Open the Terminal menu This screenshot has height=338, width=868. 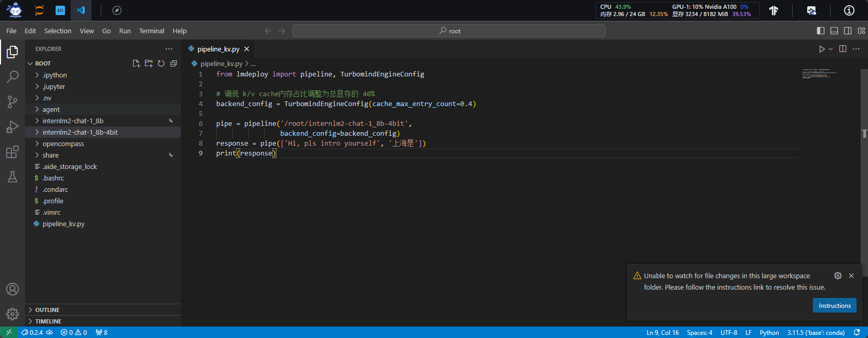(151, 31)
